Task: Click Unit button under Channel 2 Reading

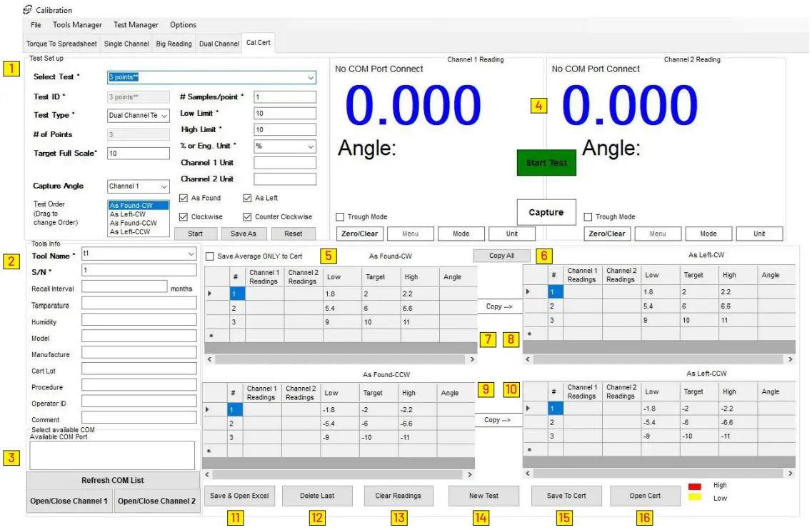Action: coord(759,234)
